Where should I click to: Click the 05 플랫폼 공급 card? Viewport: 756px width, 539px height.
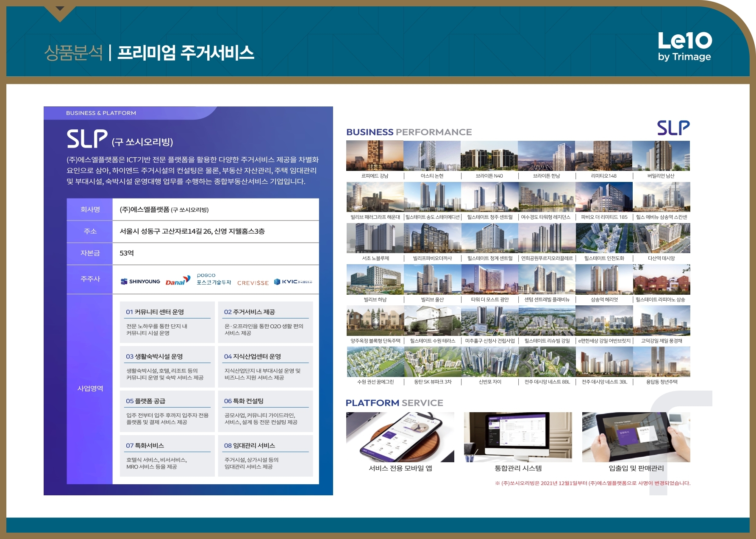[167, 411]
